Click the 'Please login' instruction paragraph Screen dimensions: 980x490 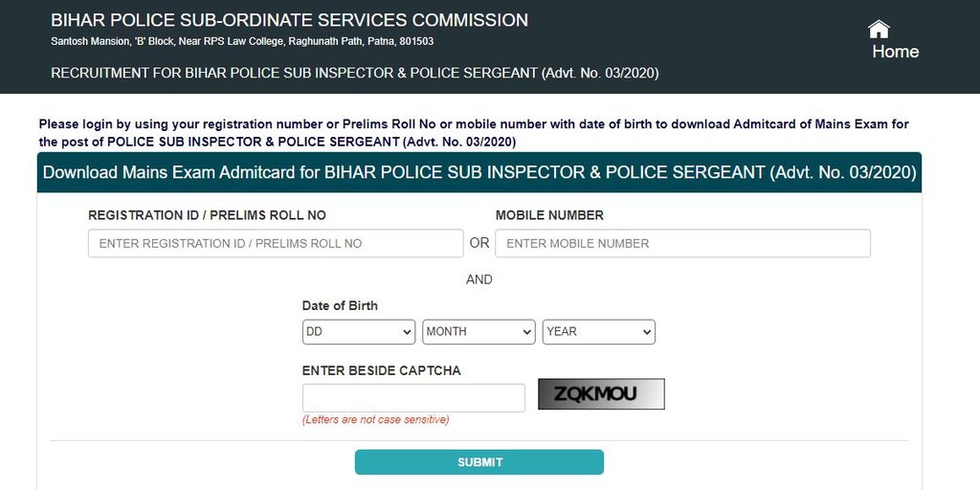point(474,133)
